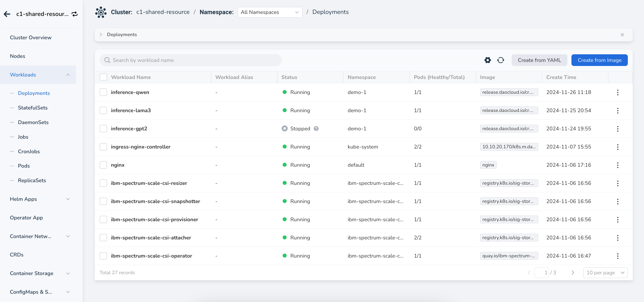
Task: Check the inference-qwen row checkbox
Action: [x=103, y=92]
